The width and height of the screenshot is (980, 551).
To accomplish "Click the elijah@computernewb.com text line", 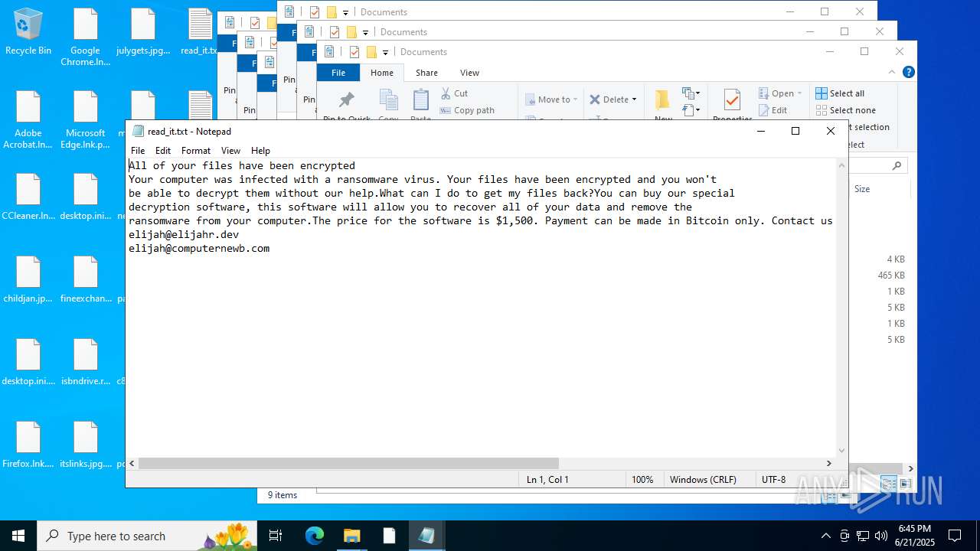I will click(x=199, y=248).
